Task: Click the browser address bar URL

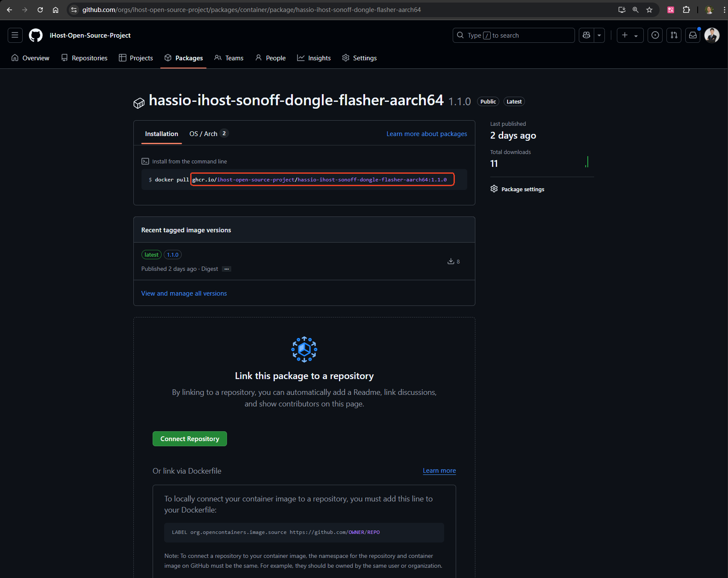Action: pyautogui.click(x=251, y=10)
